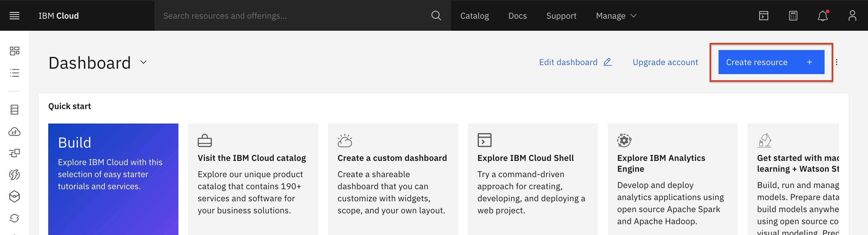Open the user profile avatar icon
This screenshot has height=235, width=868.
852,16
